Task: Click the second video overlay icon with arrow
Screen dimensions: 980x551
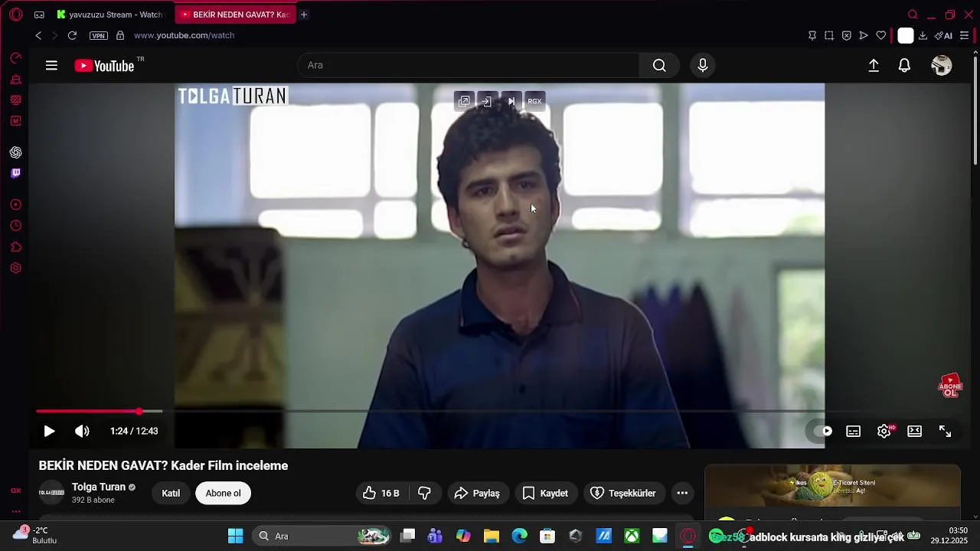Action: pyautogui.click(x=486, y=101)
